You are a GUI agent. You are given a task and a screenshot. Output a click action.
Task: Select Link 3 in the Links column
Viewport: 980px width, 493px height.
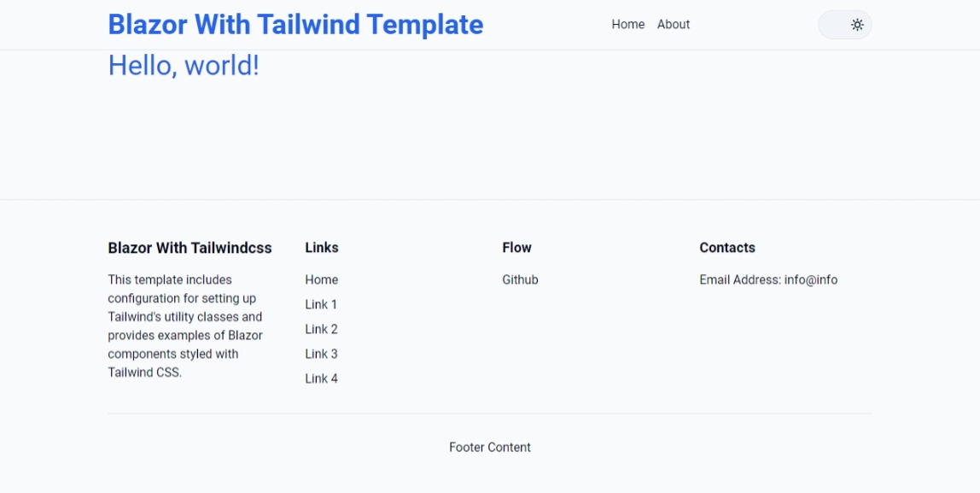(x=321, y=353)
